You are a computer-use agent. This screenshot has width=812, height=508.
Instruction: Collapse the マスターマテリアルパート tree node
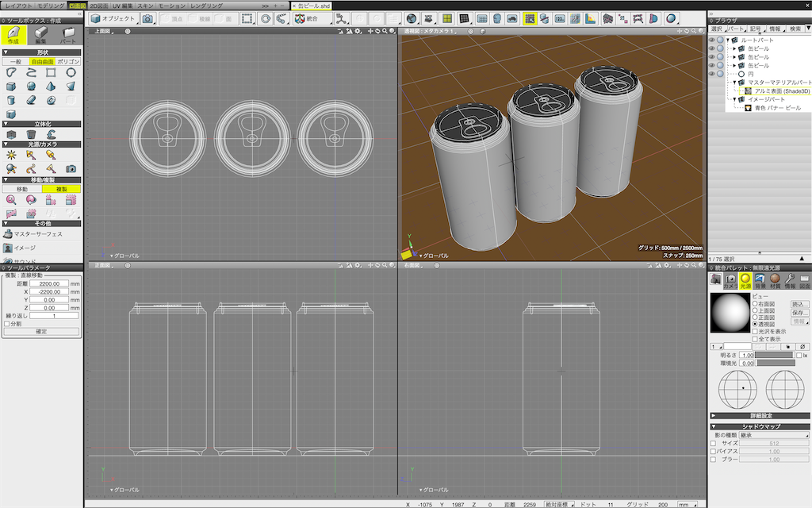[734, 83]
